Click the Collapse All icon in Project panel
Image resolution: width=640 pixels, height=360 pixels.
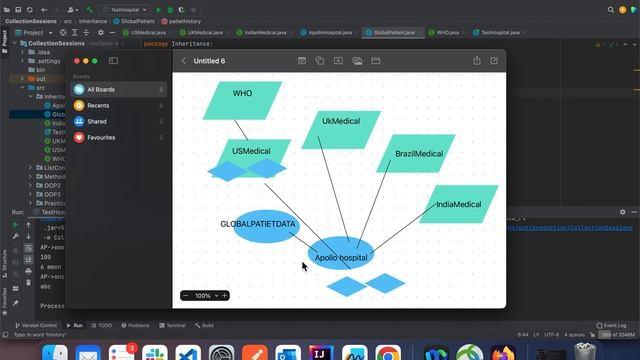point(86,32)
